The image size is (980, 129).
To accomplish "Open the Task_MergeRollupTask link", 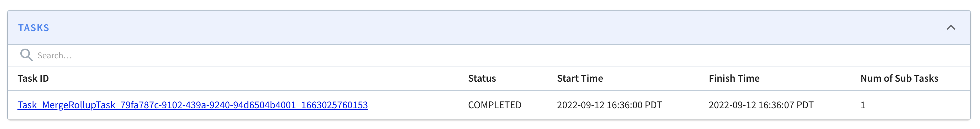I will [x=193, y=105].
